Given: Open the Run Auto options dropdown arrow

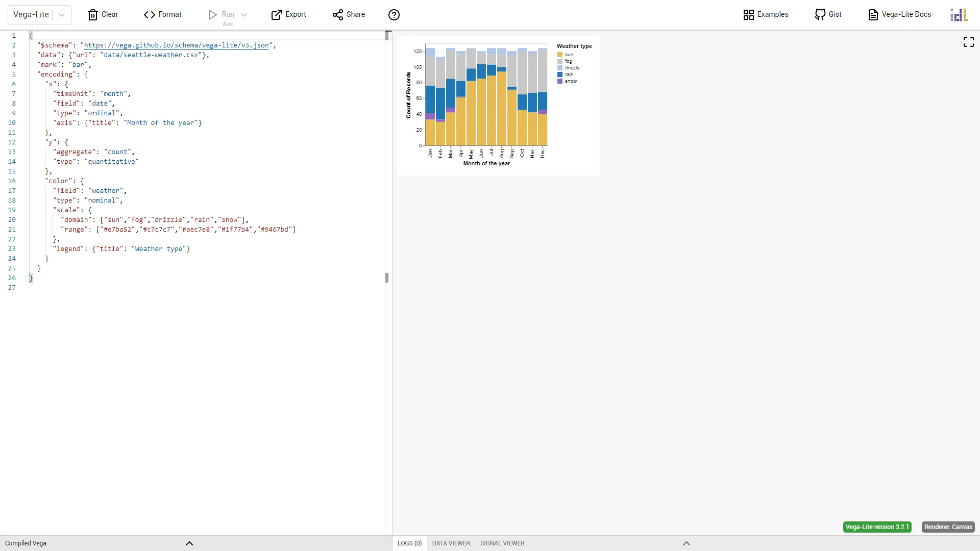Looking at the screenshot, I should coord(244,15).
